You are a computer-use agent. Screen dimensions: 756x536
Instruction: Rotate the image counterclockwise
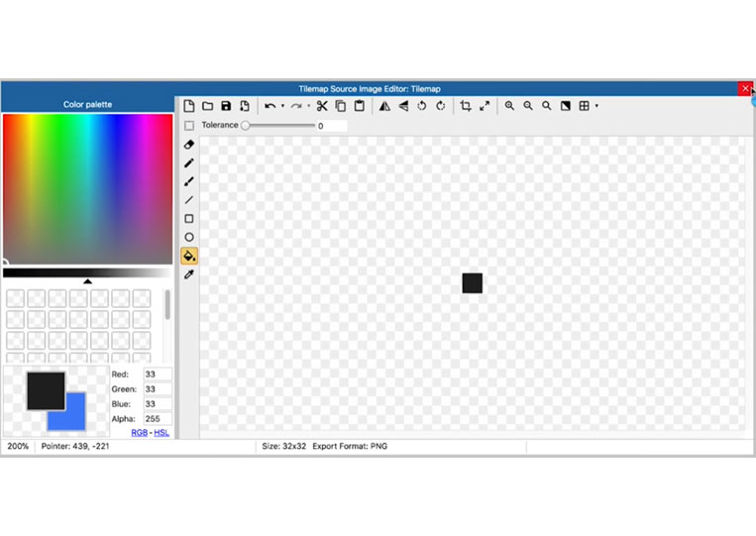(422, 106)
